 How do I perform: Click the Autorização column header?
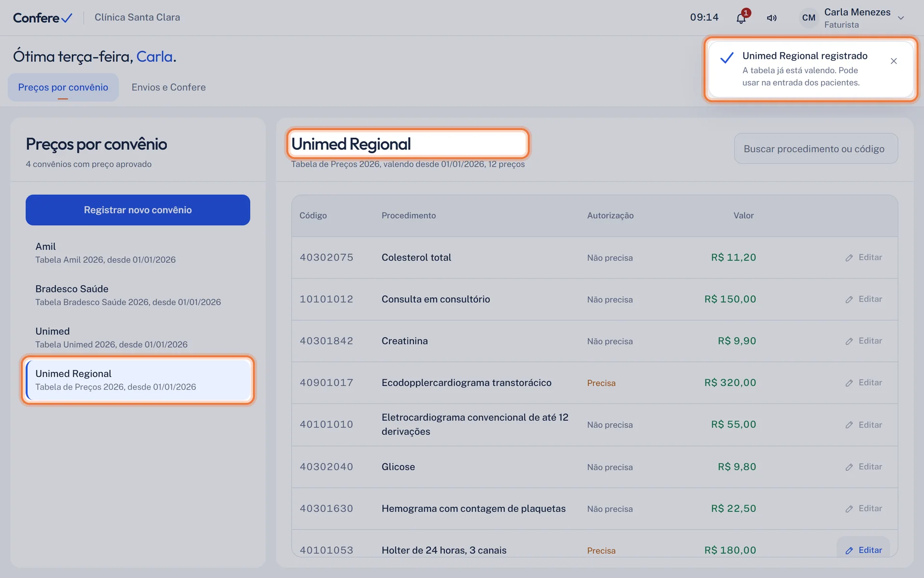tap(610, 215)
